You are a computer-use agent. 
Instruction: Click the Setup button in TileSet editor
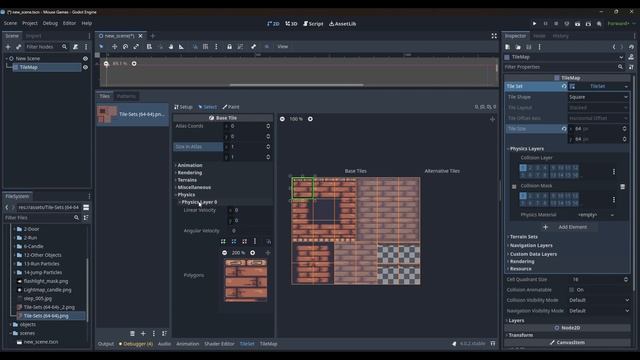pyautogui.click(x=183, y=107)
